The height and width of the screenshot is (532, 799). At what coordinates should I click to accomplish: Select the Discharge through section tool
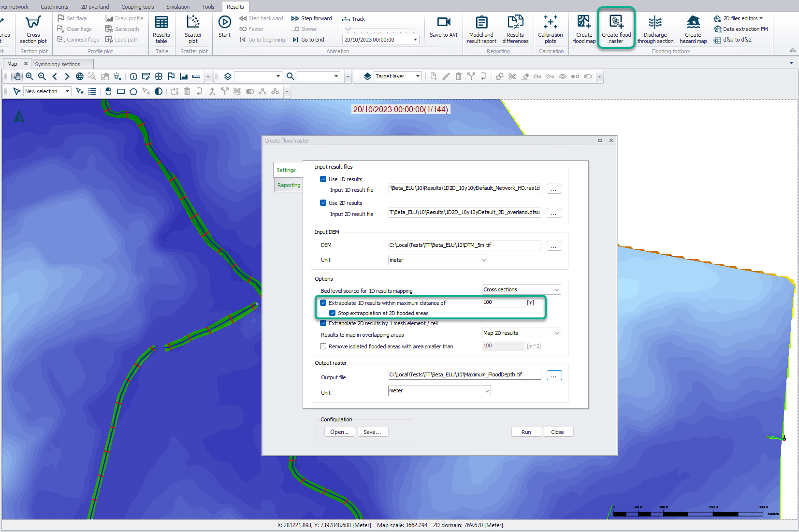[x=655, y=29]
